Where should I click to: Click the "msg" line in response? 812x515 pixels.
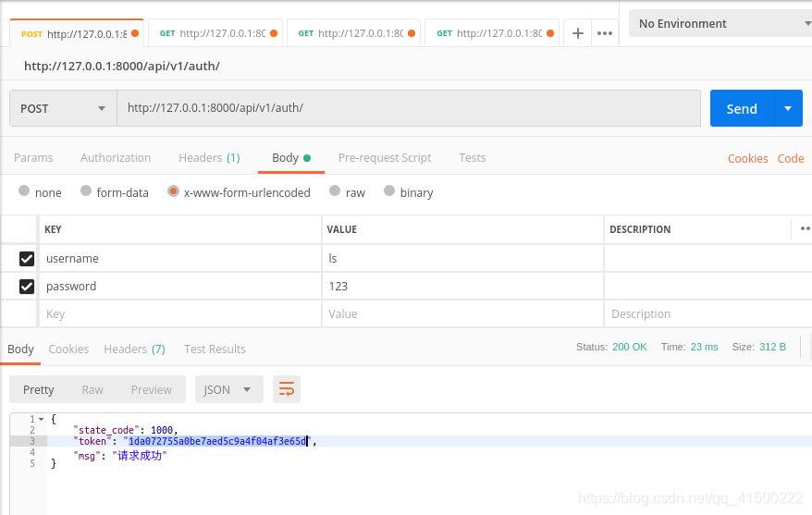coord(120,456)
